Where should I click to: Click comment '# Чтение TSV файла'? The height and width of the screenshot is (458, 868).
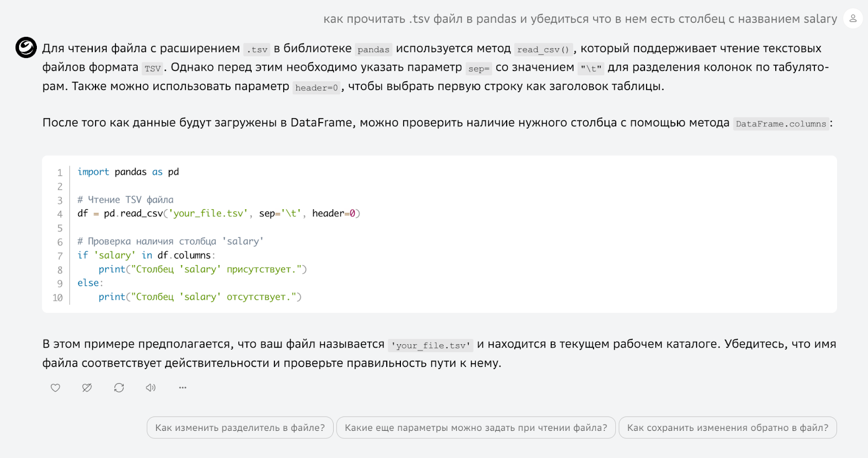click(x=125, y=199)
